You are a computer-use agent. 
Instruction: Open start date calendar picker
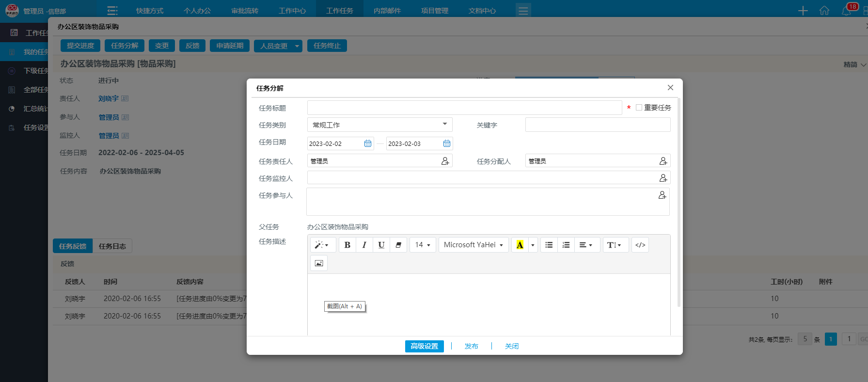[x=368, y=143]
